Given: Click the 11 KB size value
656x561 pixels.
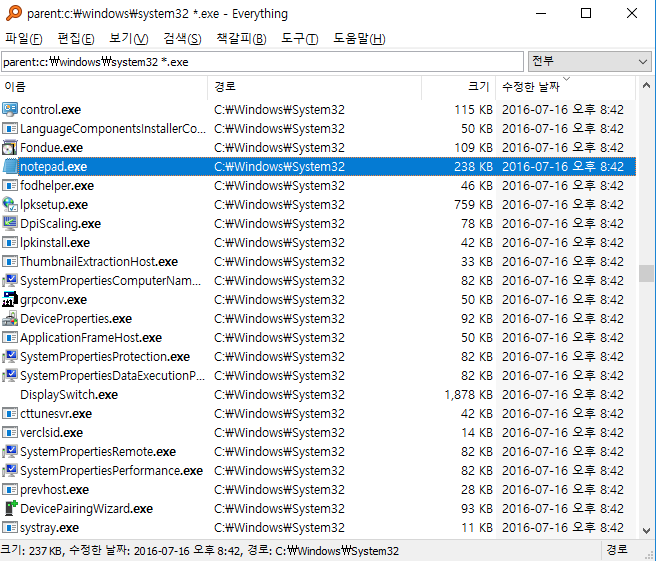Looking at the screenshot, I should tap(477, 528).
